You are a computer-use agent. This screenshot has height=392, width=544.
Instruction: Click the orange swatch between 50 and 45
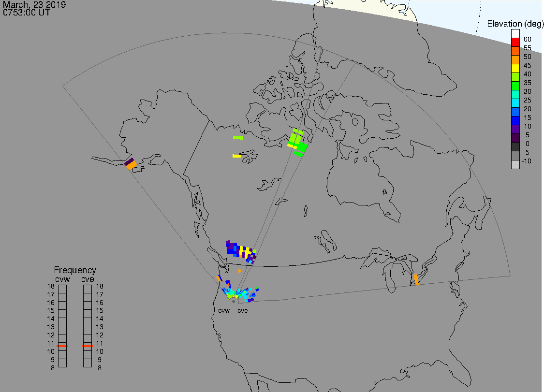[x=515, y=59]
